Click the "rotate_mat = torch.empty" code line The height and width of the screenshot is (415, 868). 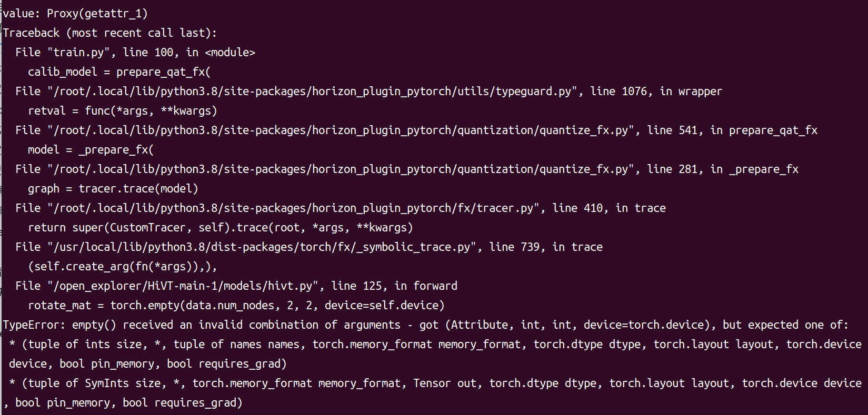pos(236,306)
